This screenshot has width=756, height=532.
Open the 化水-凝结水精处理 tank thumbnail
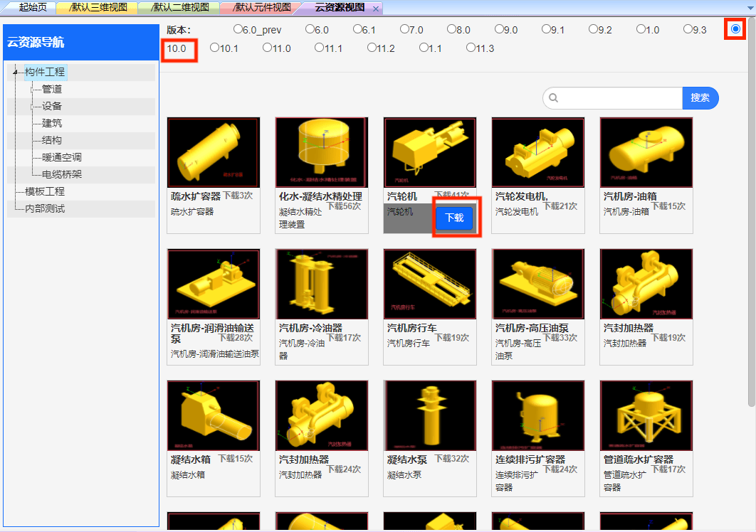tap(321, 152)
